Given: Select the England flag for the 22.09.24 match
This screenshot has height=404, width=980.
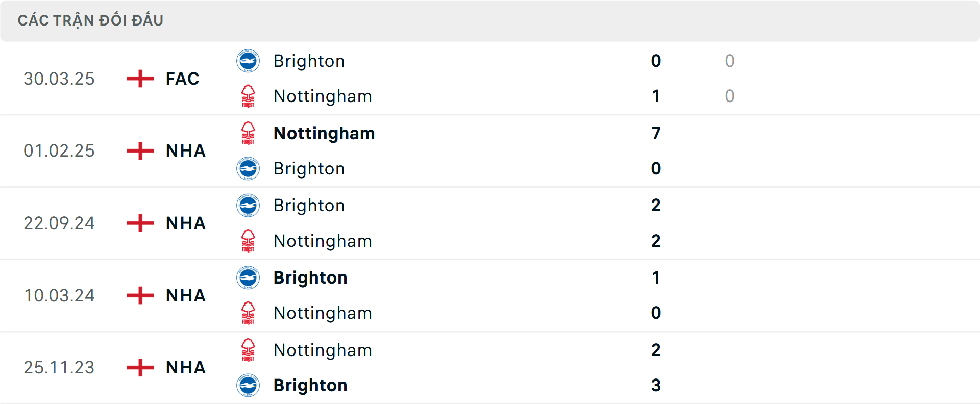Looking at the screenshot, I should (139, 223).
